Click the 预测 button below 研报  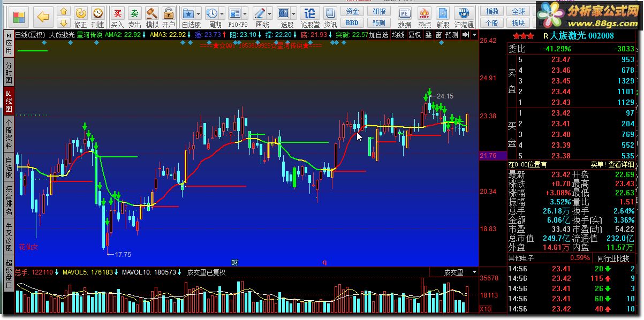click(x=379, y=23)
